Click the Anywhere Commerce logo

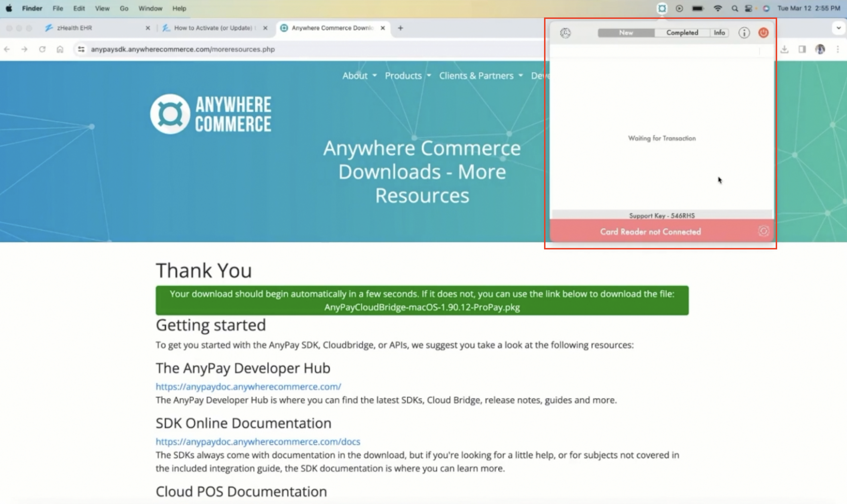[x=210, y=114]
